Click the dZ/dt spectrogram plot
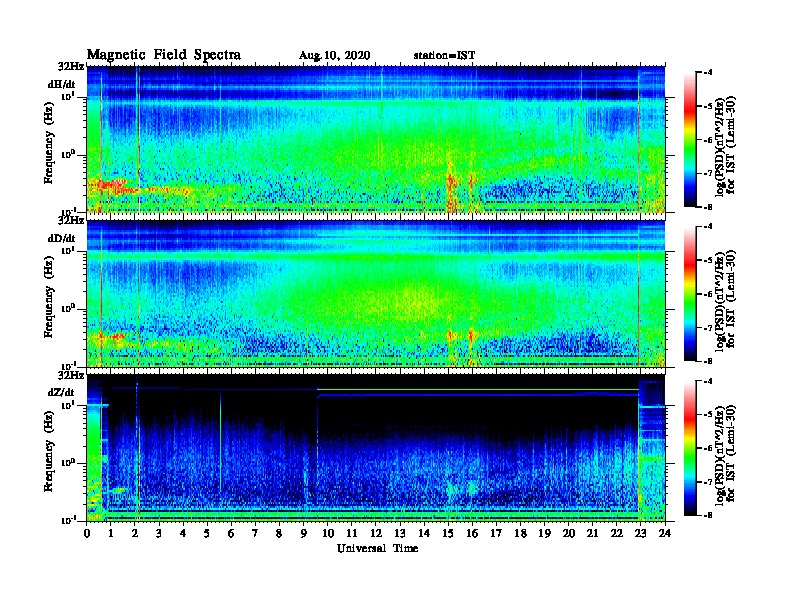The height and width of the screenshot is (612, 792). 376,447
